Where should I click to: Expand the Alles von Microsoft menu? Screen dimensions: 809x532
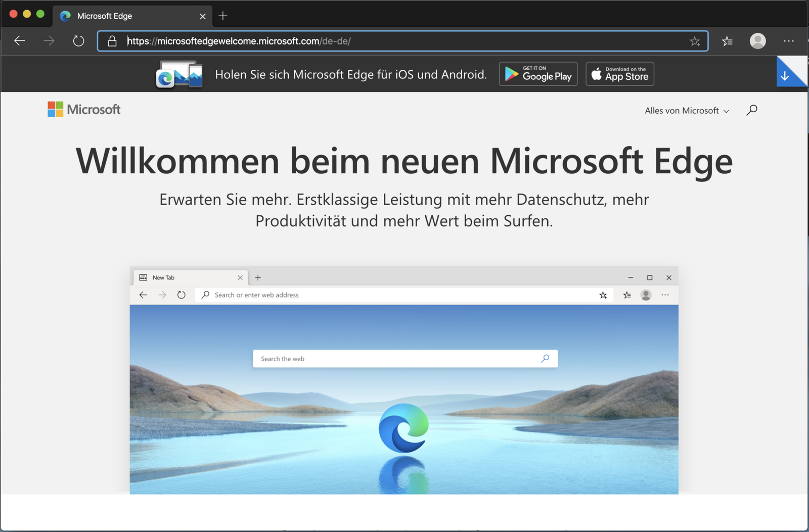point(687,111)
